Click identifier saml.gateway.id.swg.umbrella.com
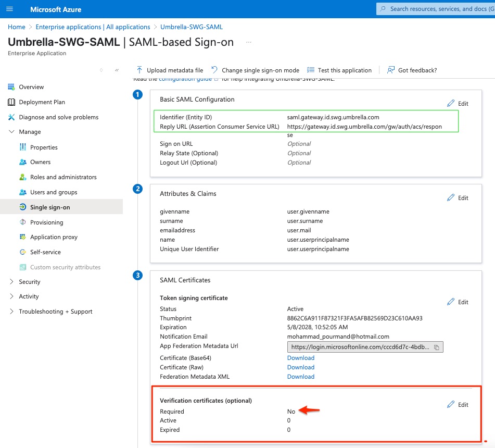The width and height of the screenshot is (495, 448). (333, 117)
